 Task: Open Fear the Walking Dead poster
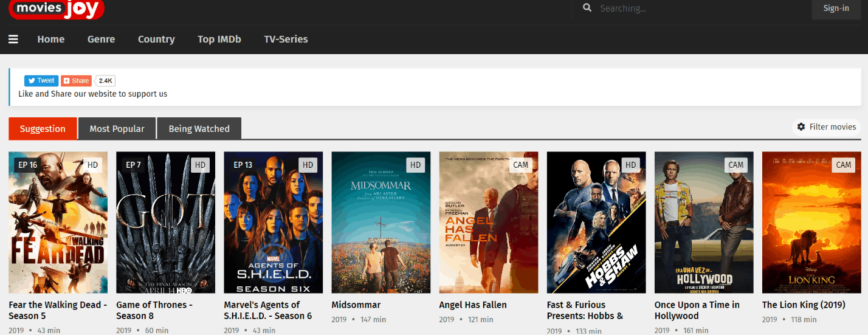[x=58, y=223]
